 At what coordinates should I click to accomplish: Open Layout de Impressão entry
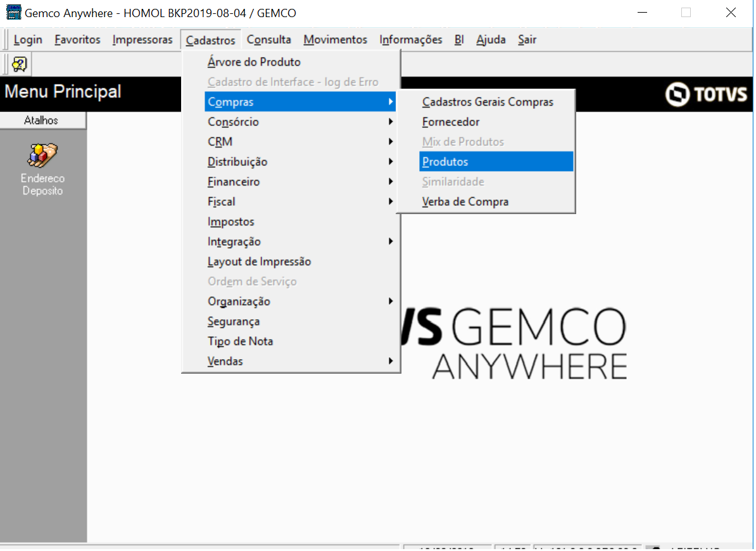[x=301, y=262]
